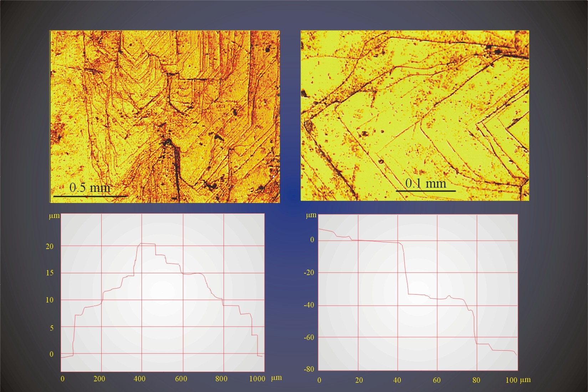
Task: Click the 'µm' unit after '1000' on left graph
Action: (x=276, y=378)
